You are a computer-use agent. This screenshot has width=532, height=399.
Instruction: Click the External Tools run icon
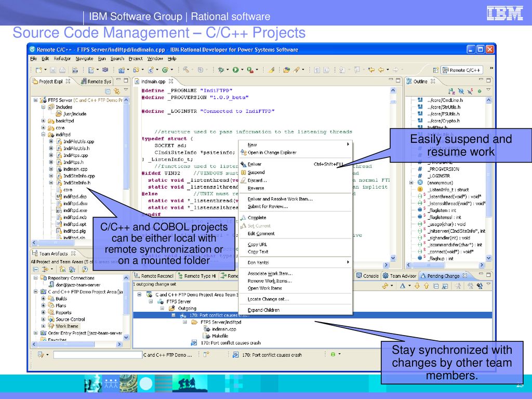250,70
